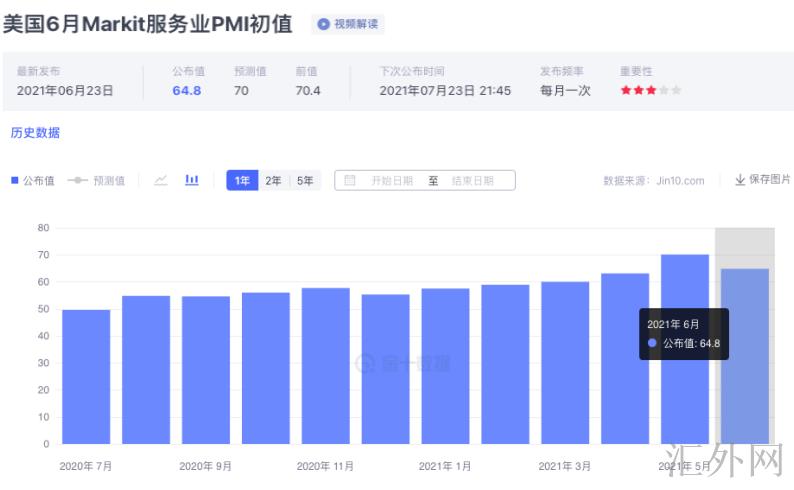Click the 视频解读 button
The width and height of the screenshot is (794, 490).
[347, 24]
